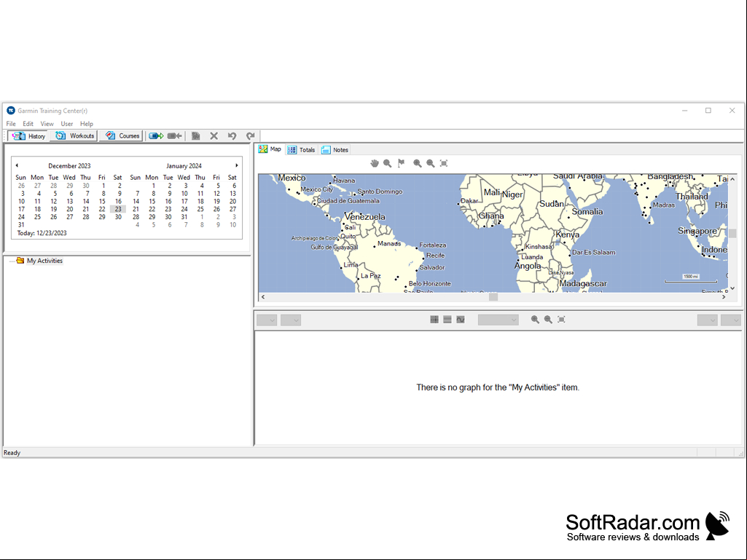Click the Garmin Training Center title icon
This screenshot has width=747, height=560.
(x=10, y=111)
